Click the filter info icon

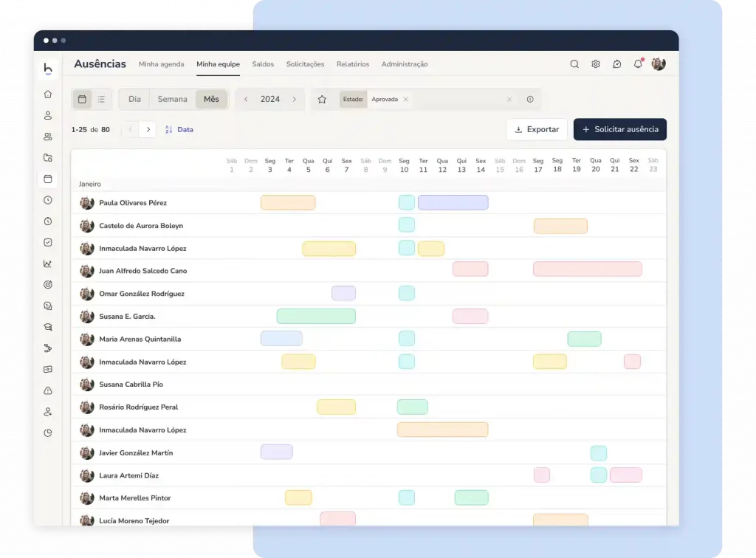(530, 99)
